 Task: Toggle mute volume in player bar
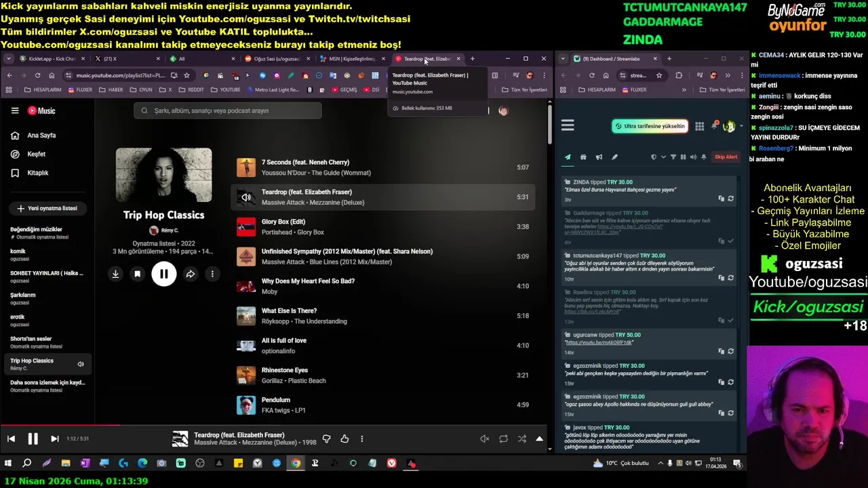point(484,439)
